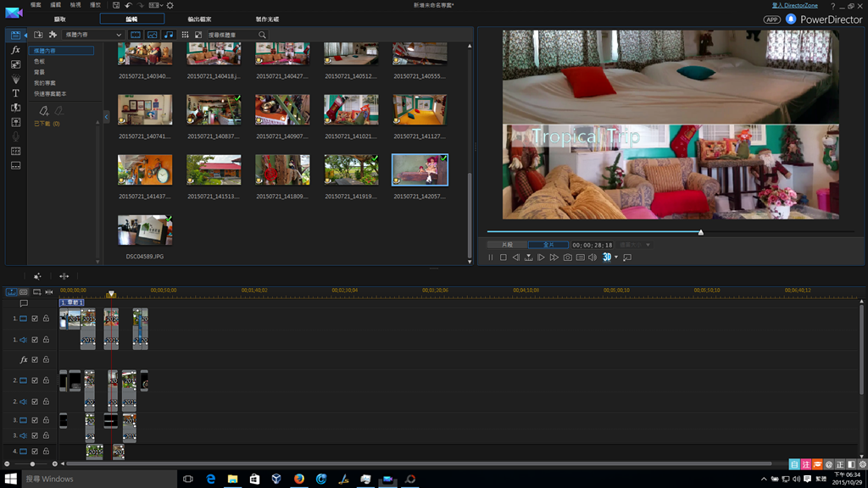Viewport: 868px width, 488px height.
Task: Switch to the 輸出檔案 (Produce) tab
Action: 199,19
